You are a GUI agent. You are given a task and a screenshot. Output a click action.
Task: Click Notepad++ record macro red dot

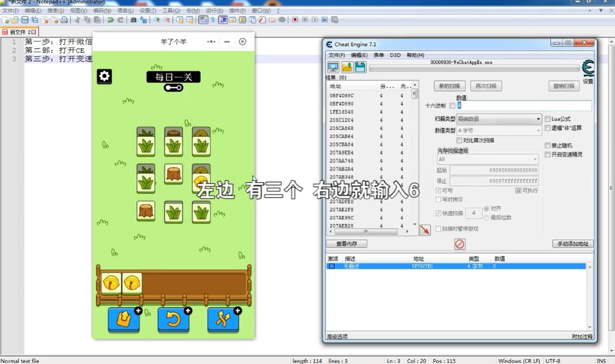[x=295, y=20]
